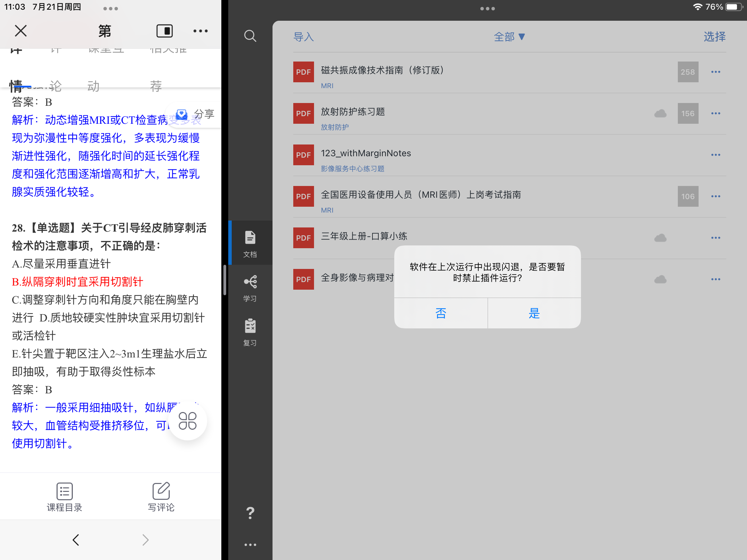The height and width of the screenshot is (560, 747).
Task: Open the MRI tag under 上岗考试指南
Action: tap(327, 210)
